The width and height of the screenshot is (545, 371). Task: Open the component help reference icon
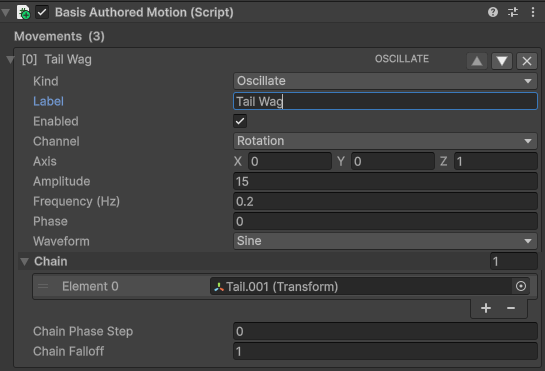click(x=493, y=12)
